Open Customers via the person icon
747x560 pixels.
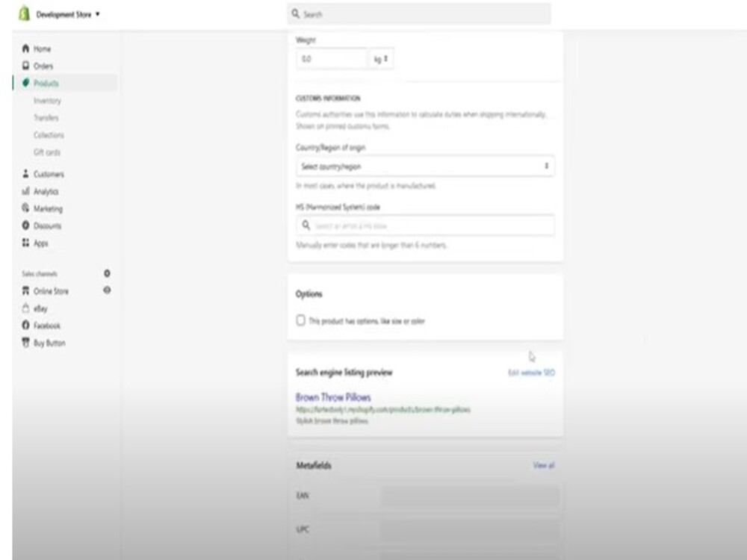(28, 173)
